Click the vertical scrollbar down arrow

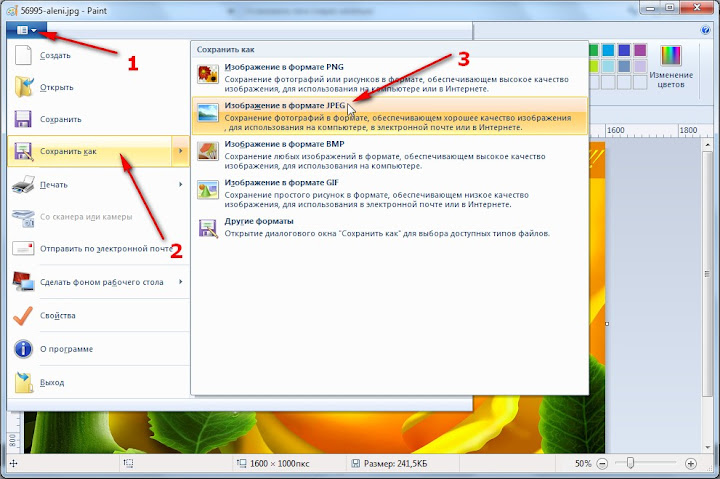708,447
